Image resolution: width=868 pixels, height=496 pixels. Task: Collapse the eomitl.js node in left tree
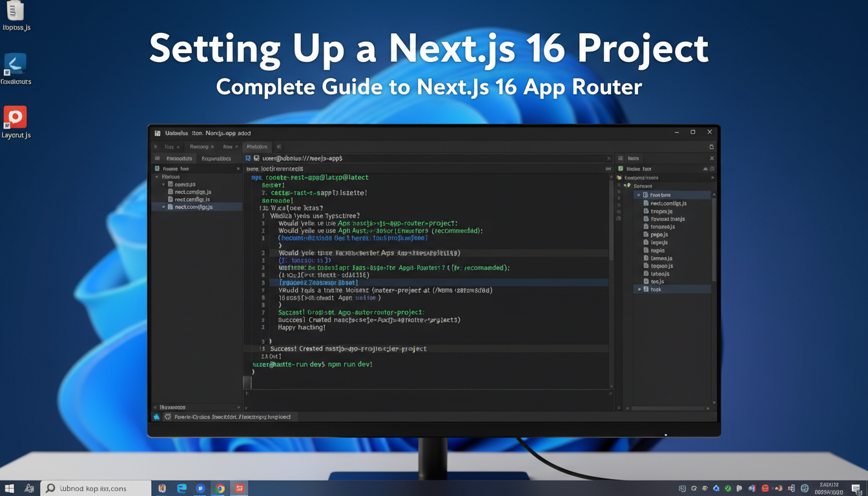coord(163,184)
